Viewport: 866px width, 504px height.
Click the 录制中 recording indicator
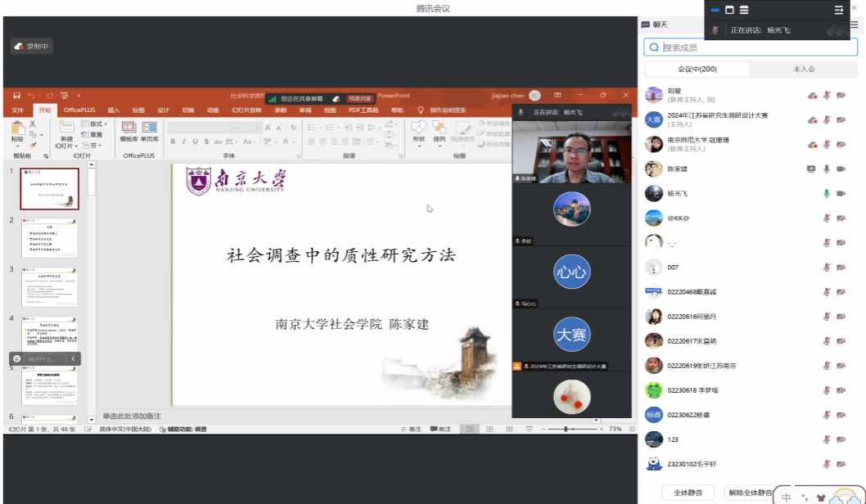[x=31, y=47]
